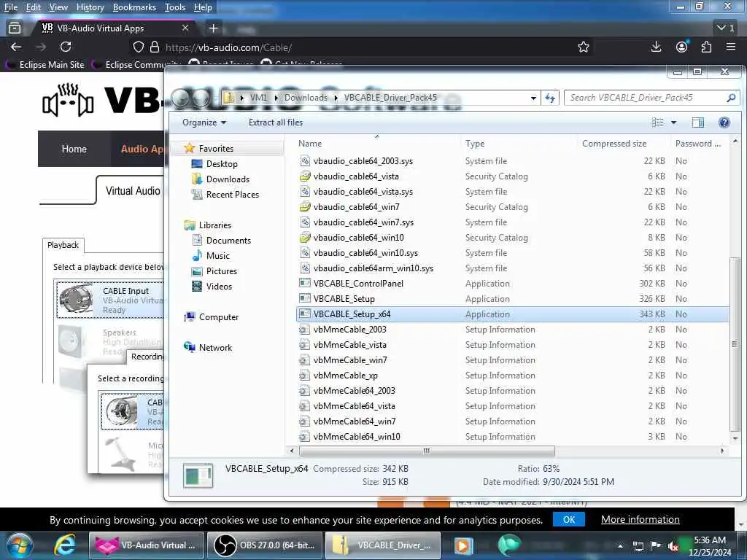Open the view options dropdown arrow

[x=673, y=122]
